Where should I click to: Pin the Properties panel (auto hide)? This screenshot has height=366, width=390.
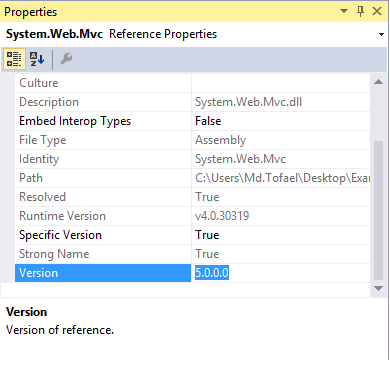360,11
